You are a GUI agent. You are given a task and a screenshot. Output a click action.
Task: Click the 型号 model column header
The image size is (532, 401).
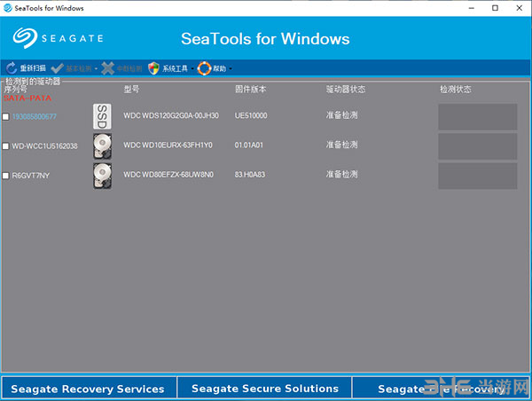131,90
